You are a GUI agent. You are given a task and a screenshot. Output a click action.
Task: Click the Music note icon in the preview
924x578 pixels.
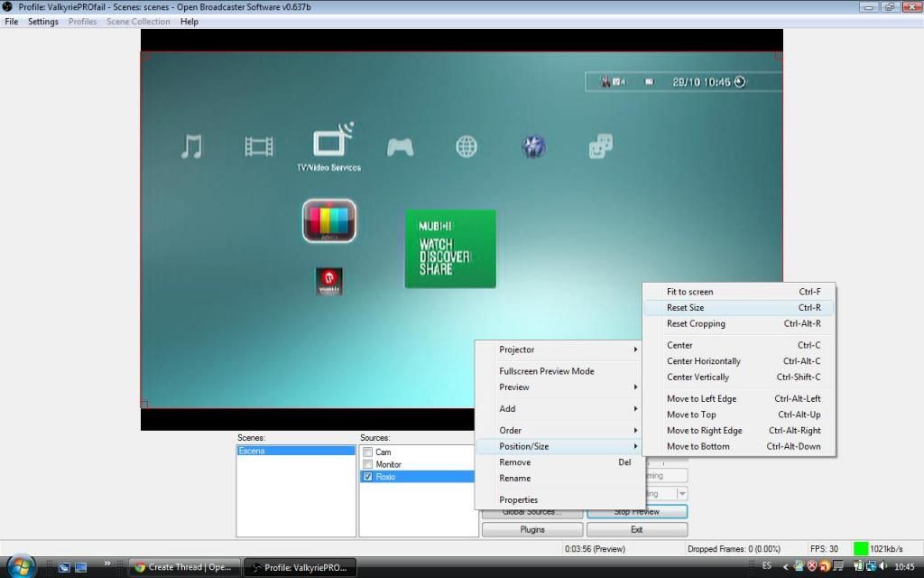[x=191, y=147]
